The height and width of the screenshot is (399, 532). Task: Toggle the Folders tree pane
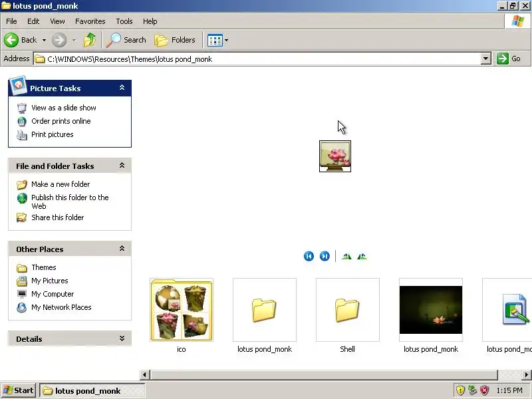[175, 40]
